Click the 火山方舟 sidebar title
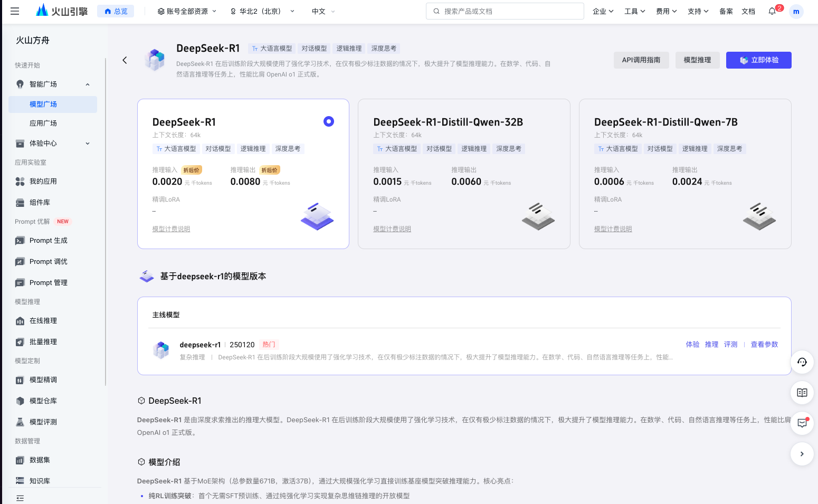Image resolution: width=818 pixels, height=504 pixels. coord(33,40)
